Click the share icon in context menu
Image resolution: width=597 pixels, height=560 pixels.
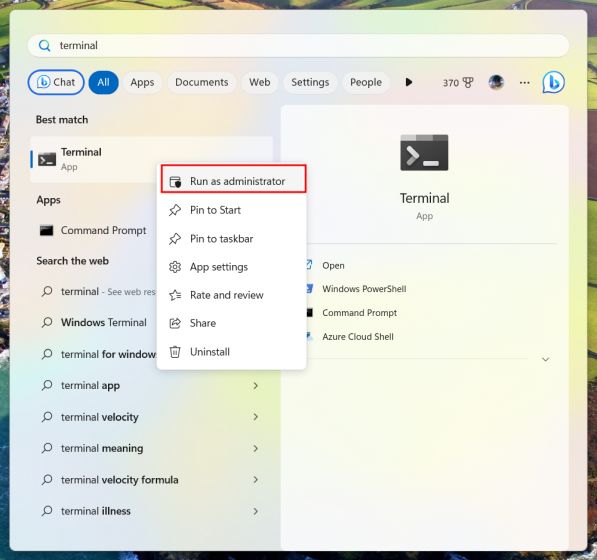point(175,323)
